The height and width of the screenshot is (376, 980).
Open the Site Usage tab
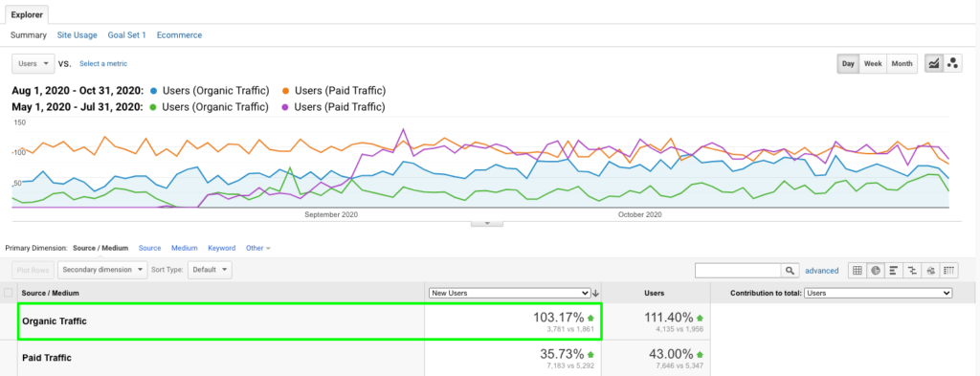pyautogui.click(x=77, y=35)
